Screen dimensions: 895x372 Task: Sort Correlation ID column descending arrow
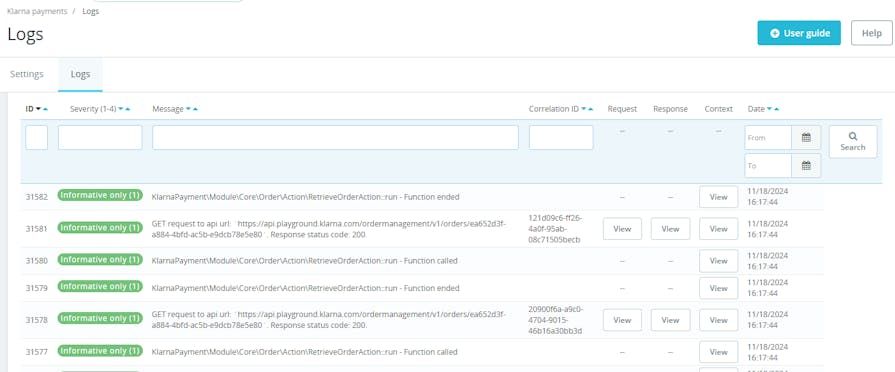coord(584,109)
